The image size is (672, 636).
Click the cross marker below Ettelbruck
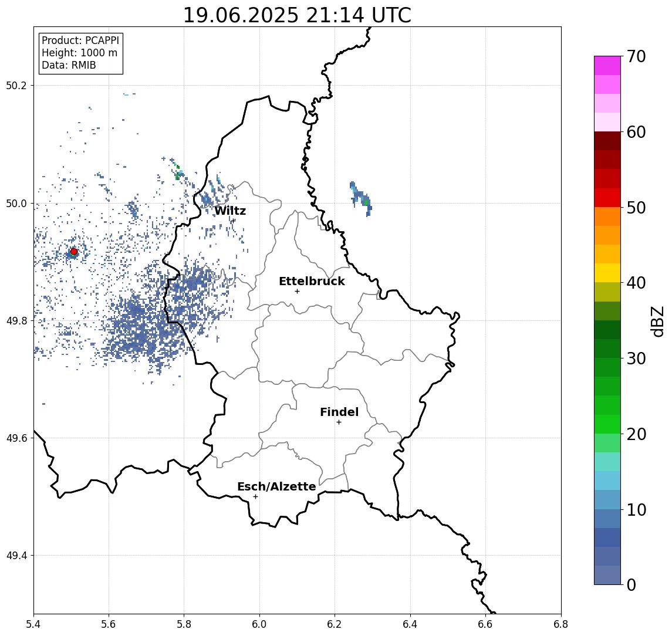click(297, 292)
